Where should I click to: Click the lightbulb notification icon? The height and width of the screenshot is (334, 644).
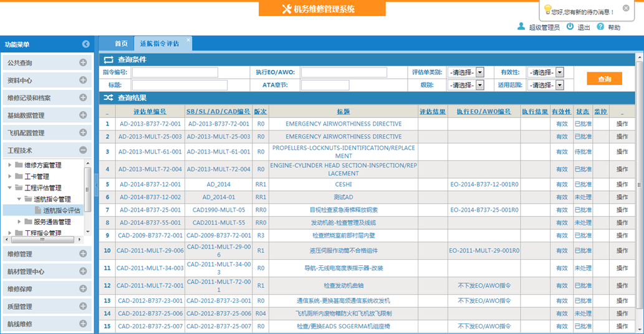coord(547,9)
